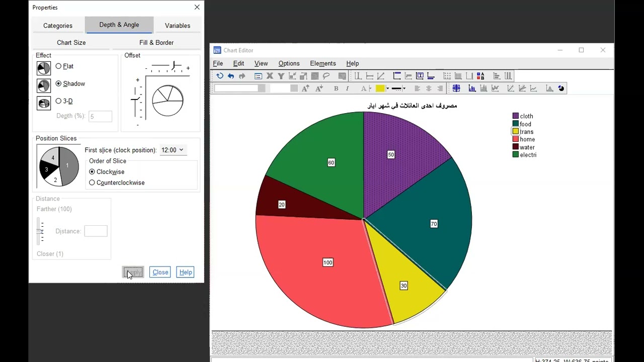This screenshot has height=362, width=644.
Task: Click the data label 70 on pie
Action: pyautogui.click(x=434, y=224)
